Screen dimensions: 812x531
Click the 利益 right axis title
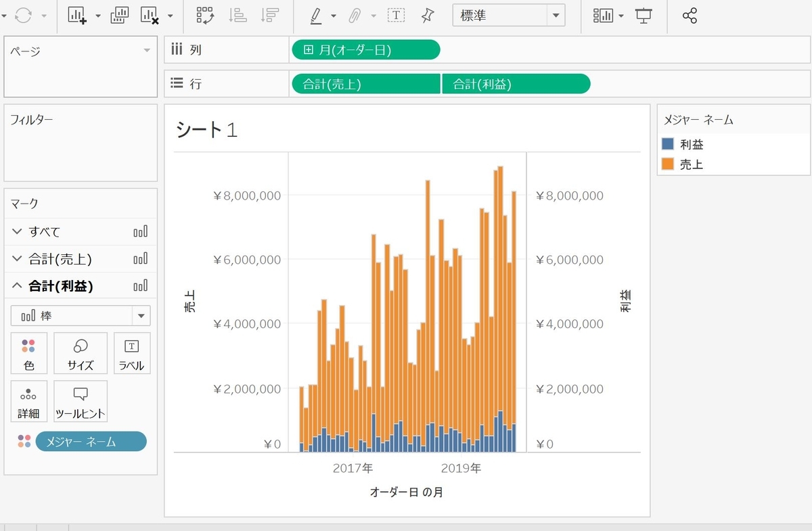pyautogui.click(x=625, y=300)
